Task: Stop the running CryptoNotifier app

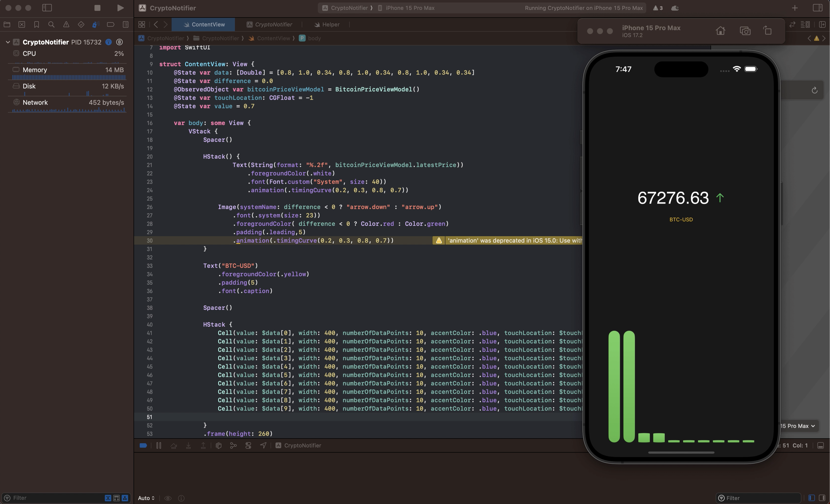Action: 97,8
